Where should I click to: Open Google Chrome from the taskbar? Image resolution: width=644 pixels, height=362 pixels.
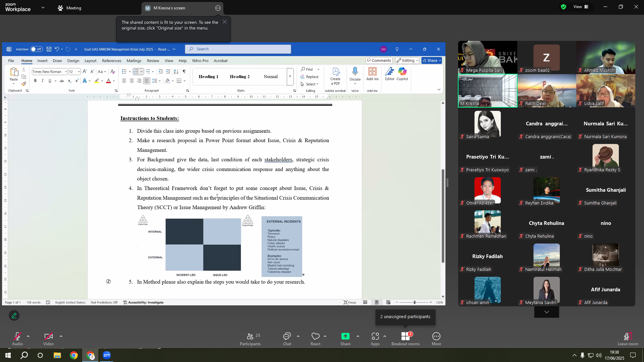[74, 355]
